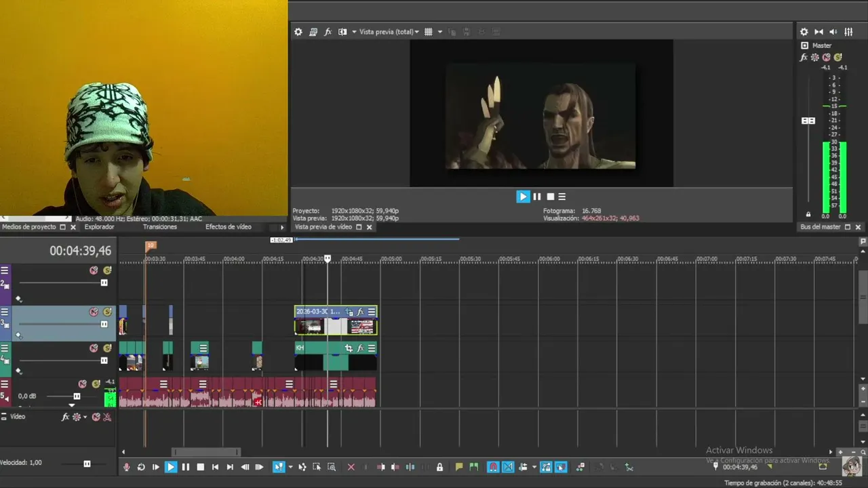Image resolution: width=868 pixels, height=488 pixels.
Task: Switch to Explorador tab
Action: pyautogui.click(x=99, y=227)
